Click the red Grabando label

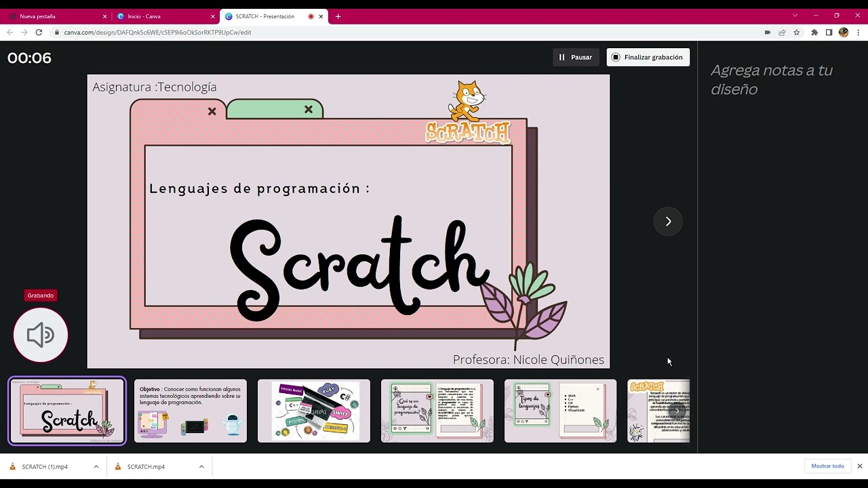coord(41,296)
